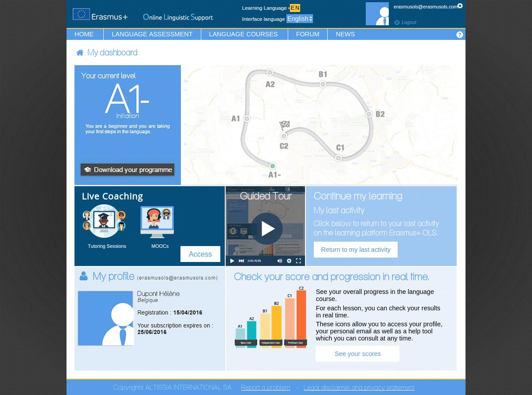Click the C1 level marker on path

point(338,158)
